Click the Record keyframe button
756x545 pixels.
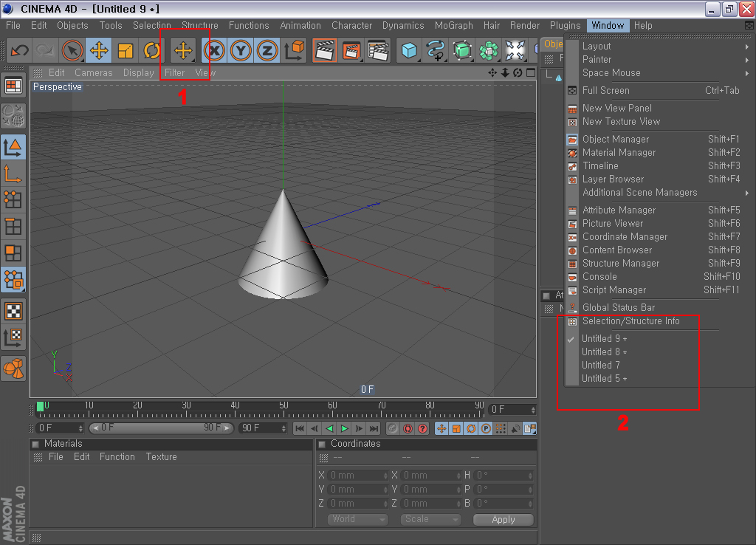point(393,428)
